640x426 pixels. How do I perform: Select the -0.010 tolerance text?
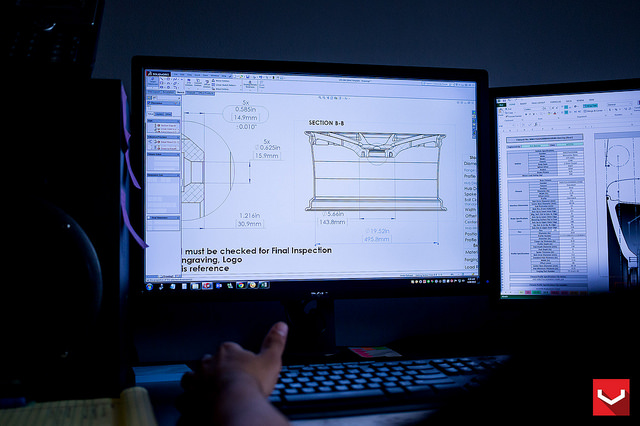247,126
